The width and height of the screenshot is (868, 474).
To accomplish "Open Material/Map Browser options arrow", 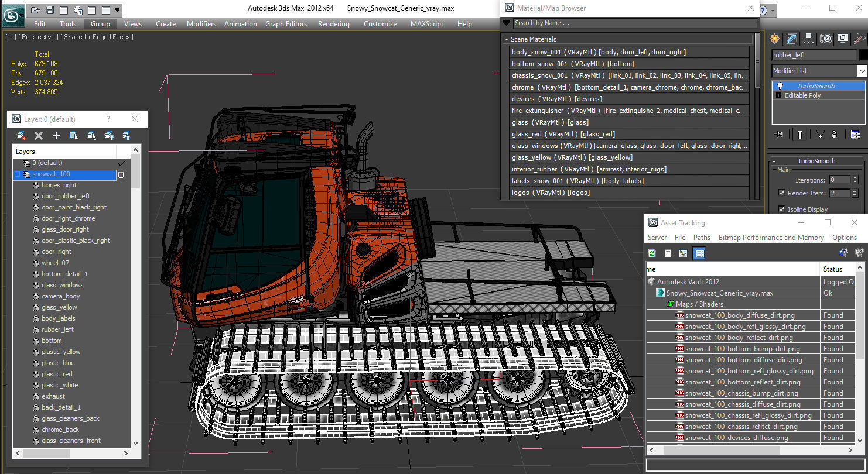I will tap(506, 23).
